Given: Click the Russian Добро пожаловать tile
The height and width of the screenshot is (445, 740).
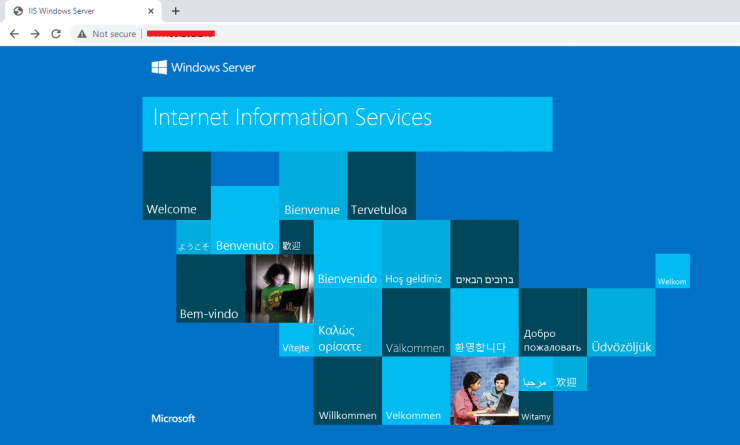Looking at the screenshot, I should (x=553, y=322).
